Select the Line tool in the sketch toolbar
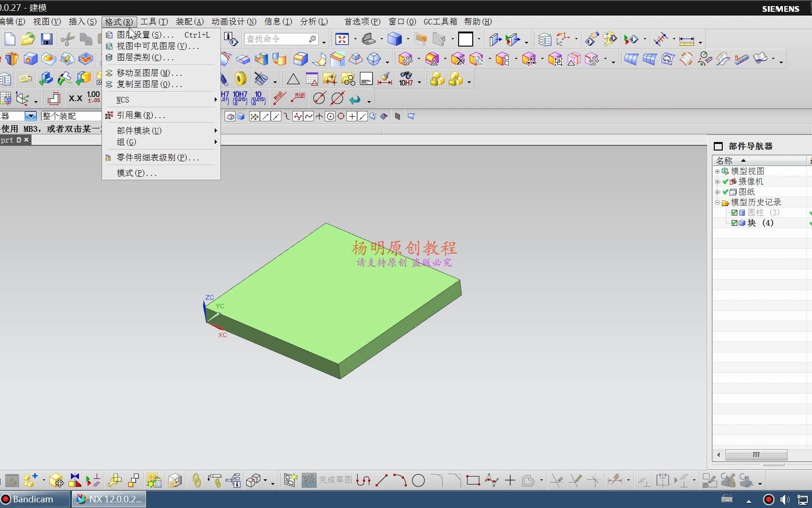 (x=381, y=480)
